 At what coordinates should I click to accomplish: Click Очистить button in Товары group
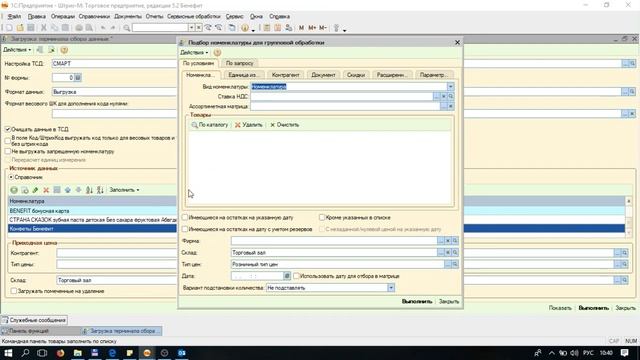click(x=284, y=125)
